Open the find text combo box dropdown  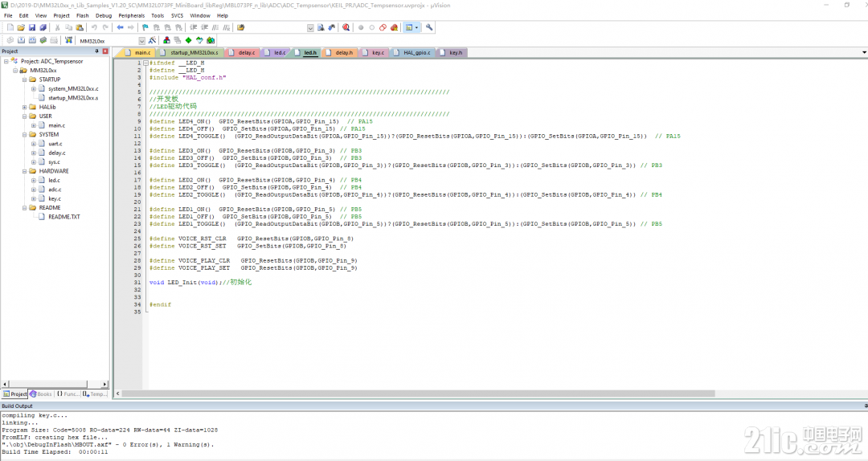coord(310,27)
